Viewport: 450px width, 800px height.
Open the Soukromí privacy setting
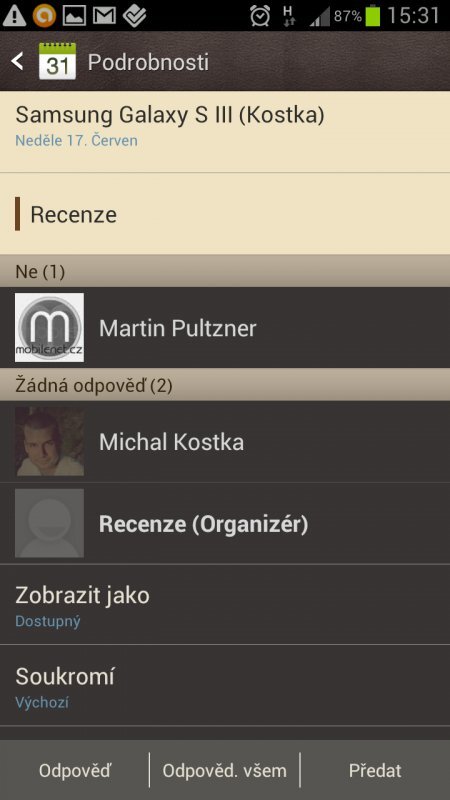click(225, 686)
